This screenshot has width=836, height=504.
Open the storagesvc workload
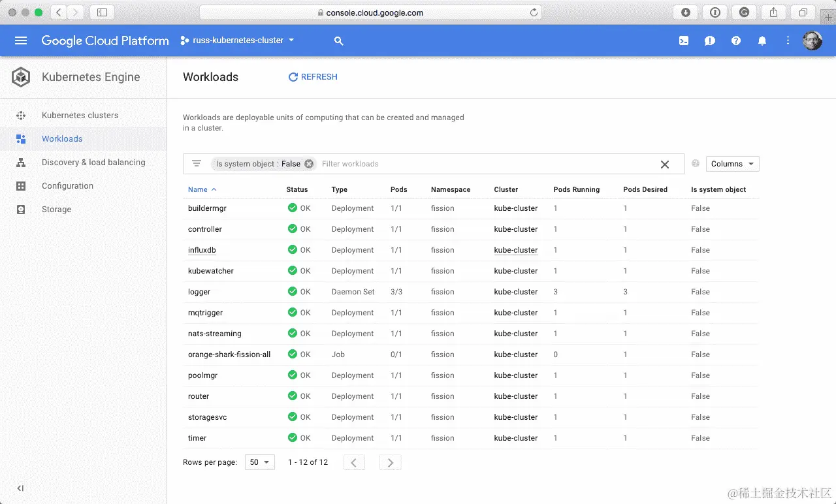208,417
